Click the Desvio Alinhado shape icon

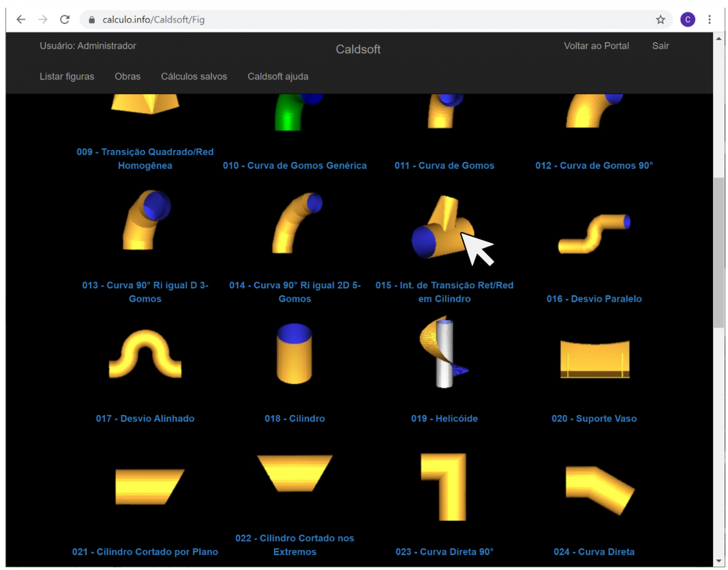(x=145, y=354)
